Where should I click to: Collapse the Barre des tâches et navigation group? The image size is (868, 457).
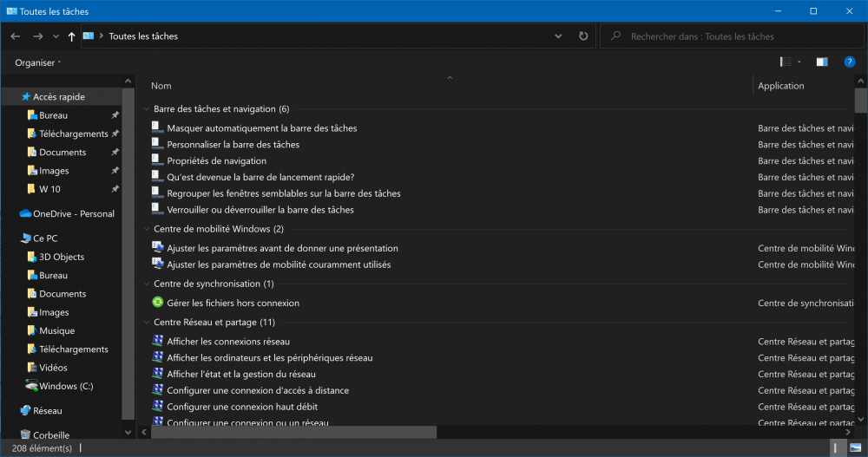point(146,109)
